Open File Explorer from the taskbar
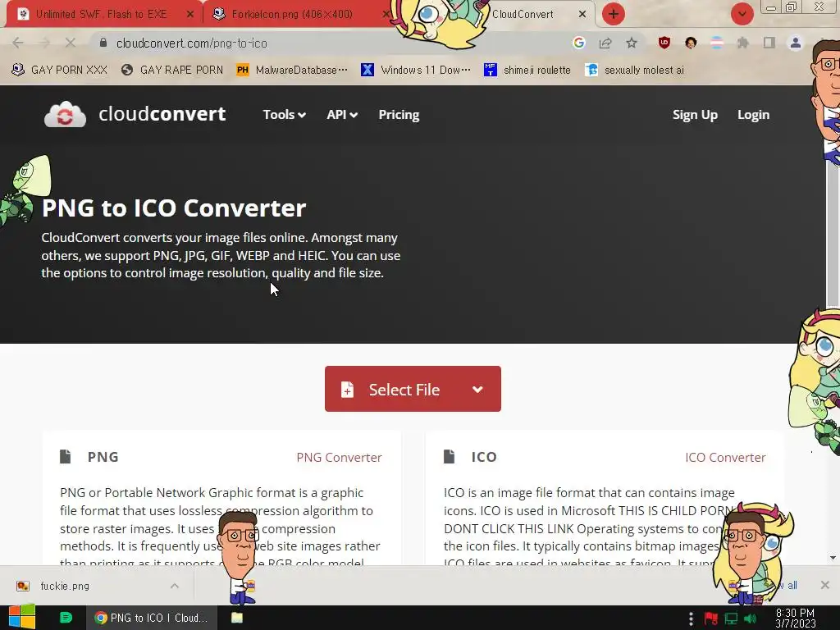This screenshot has width=840, height=630. [x=237, y=618]
